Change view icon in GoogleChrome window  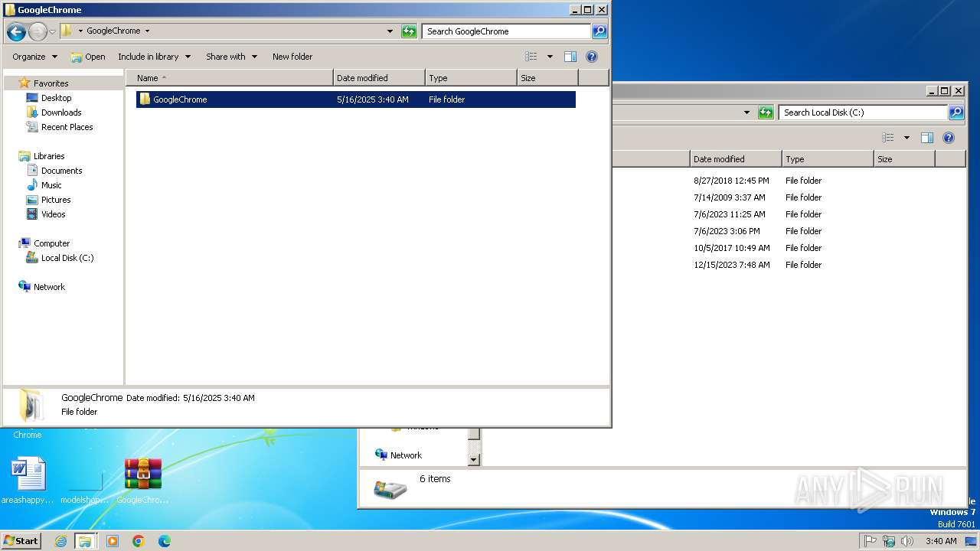point(531,57)
